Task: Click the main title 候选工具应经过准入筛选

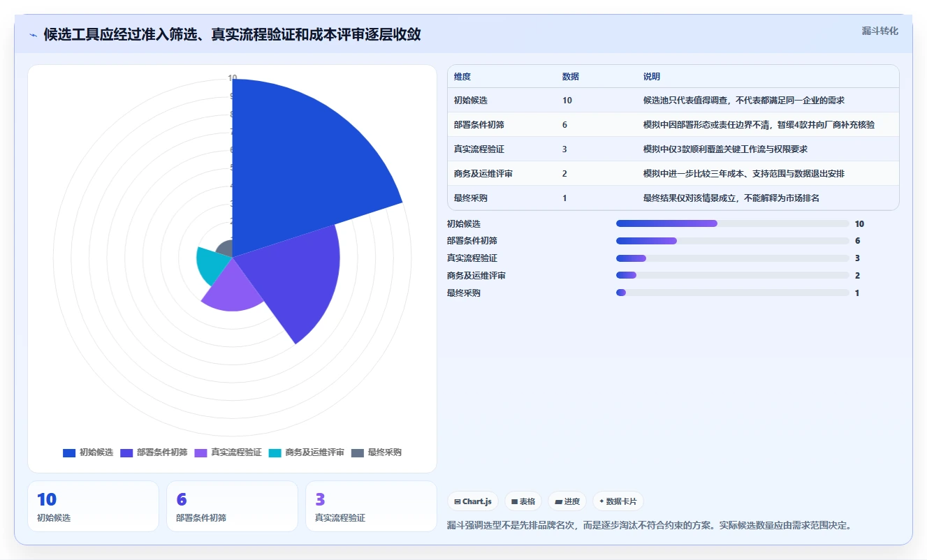Action: click(x=233, y=35)
